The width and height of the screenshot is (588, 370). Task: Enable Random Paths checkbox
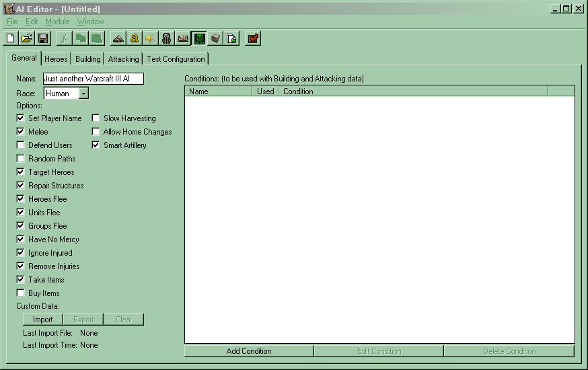click(21, 159)
